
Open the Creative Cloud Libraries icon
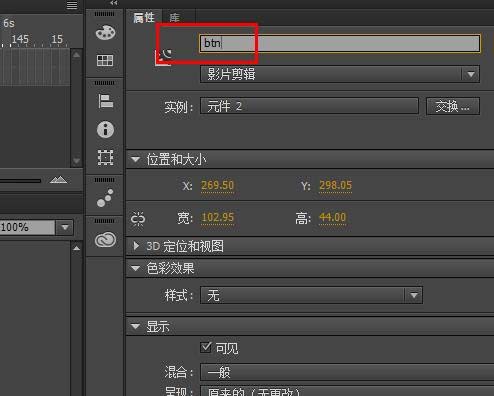(x=106, y=240)
